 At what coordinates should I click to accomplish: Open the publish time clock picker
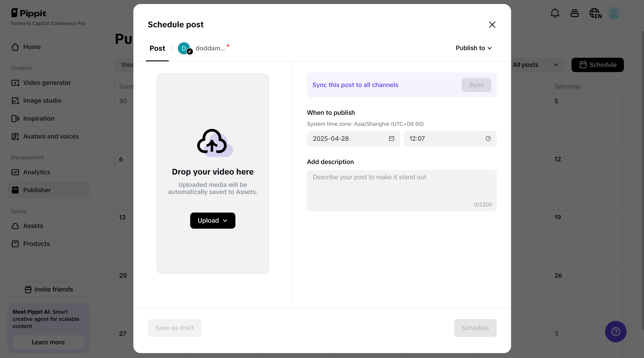point(488,139)
